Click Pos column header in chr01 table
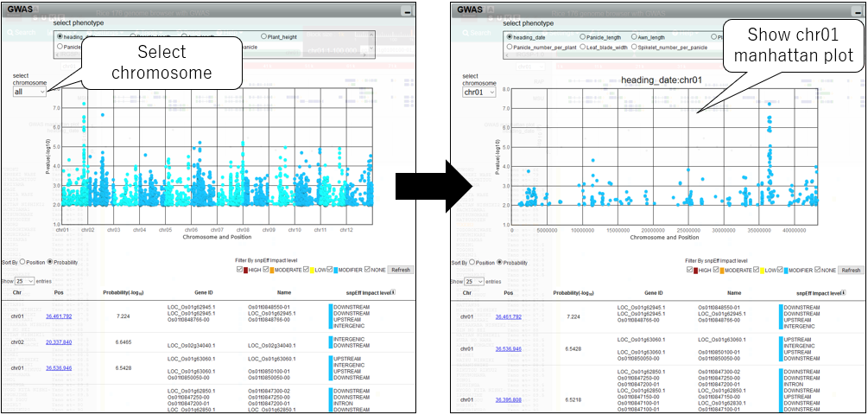This screenshot has width=868, height=415. [508, 292]
